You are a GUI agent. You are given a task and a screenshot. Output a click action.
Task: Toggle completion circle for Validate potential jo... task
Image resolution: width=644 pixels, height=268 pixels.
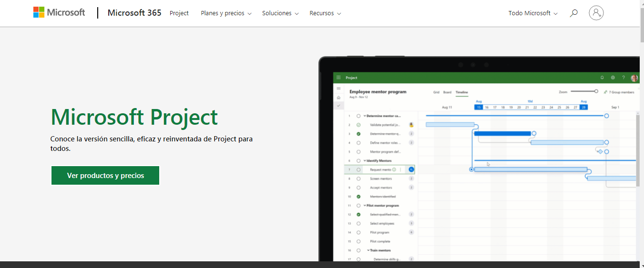point(358,125)
